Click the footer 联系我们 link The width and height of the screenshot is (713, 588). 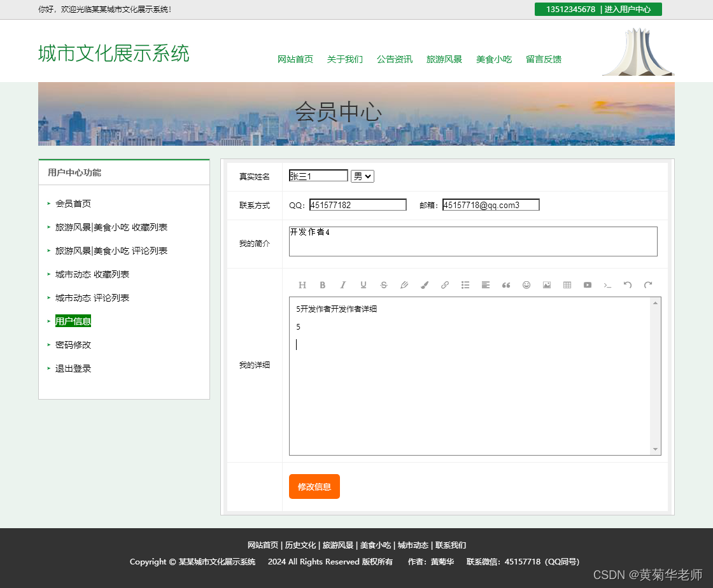[x=451, y=545]
